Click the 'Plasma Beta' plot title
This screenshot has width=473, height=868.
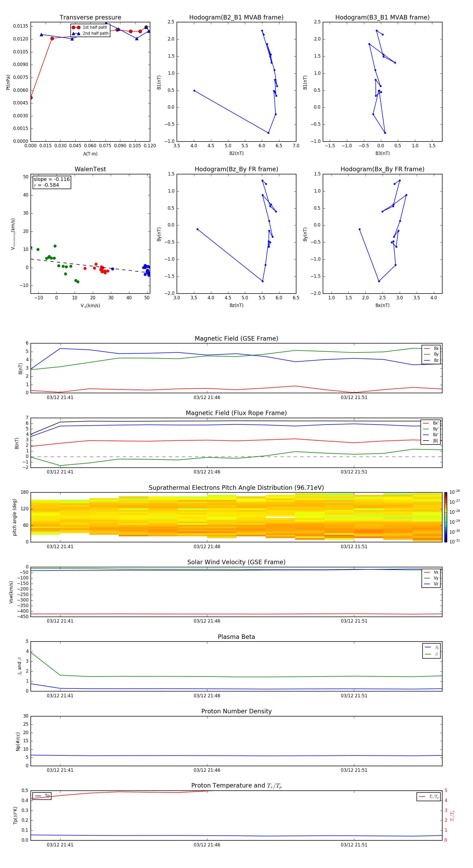(236, 637)
